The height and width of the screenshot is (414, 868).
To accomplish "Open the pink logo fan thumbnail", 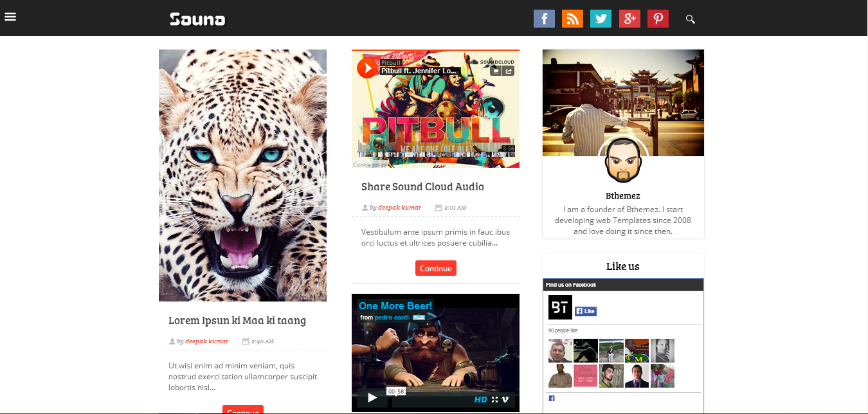I will click(586, 375).
